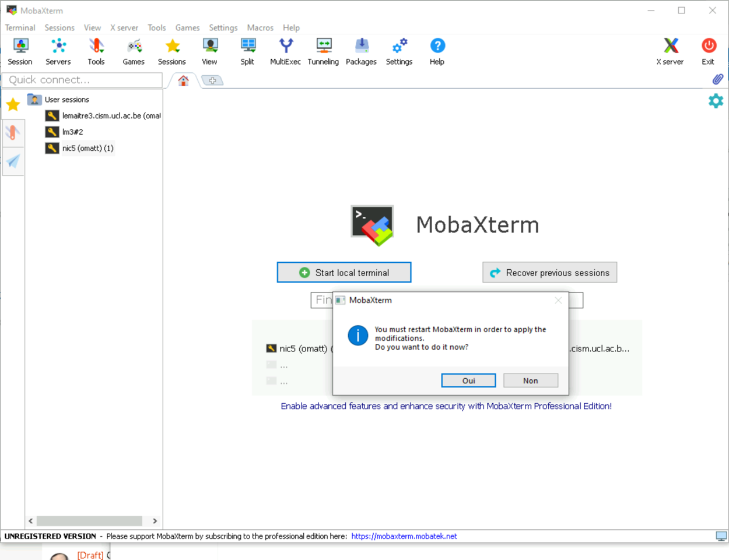Open the Tools toolbar icon
The height and width of the screenshot is (560, 729).
[x=96, y=51]
